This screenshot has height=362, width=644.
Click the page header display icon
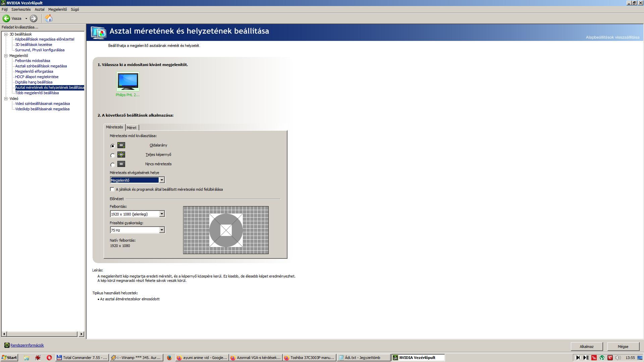pos(99,33)
